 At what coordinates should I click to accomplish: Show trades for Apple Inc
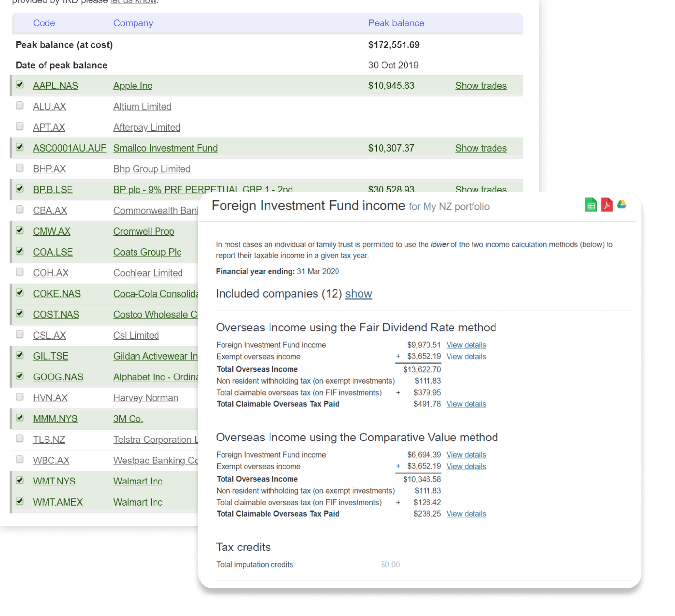[x=481, y=86]
